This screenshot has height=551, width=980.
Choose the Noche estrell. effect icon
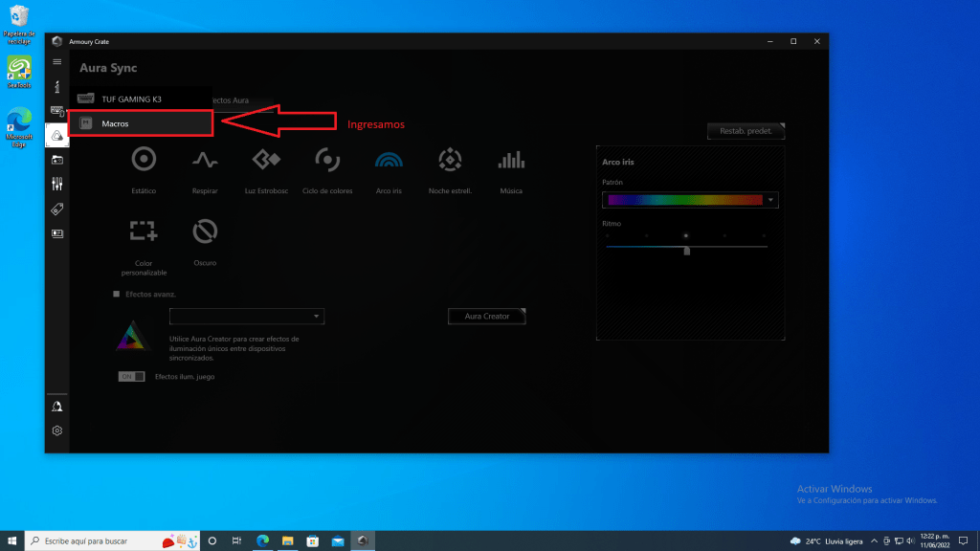pos(450,160)
